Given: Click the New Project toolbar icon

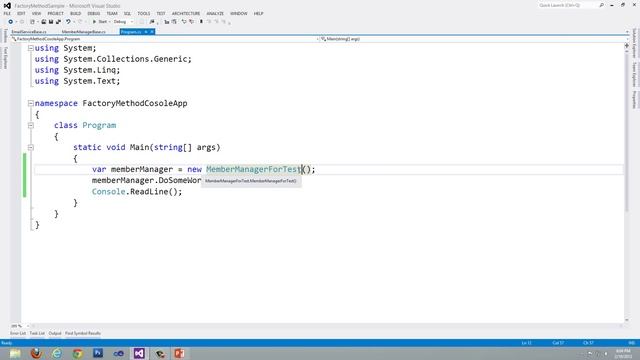Looking at the screenshot, I should pos(32,22).
